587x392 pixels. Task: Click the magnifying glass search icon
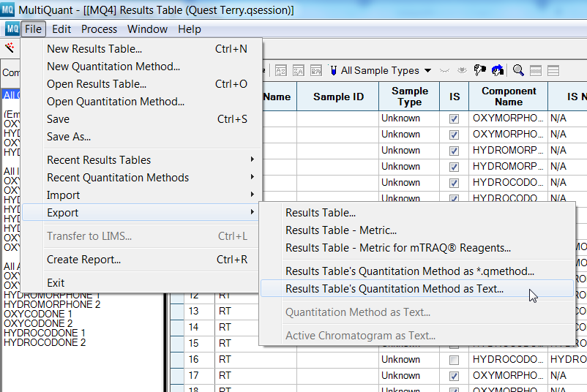(x=518, y=70)
